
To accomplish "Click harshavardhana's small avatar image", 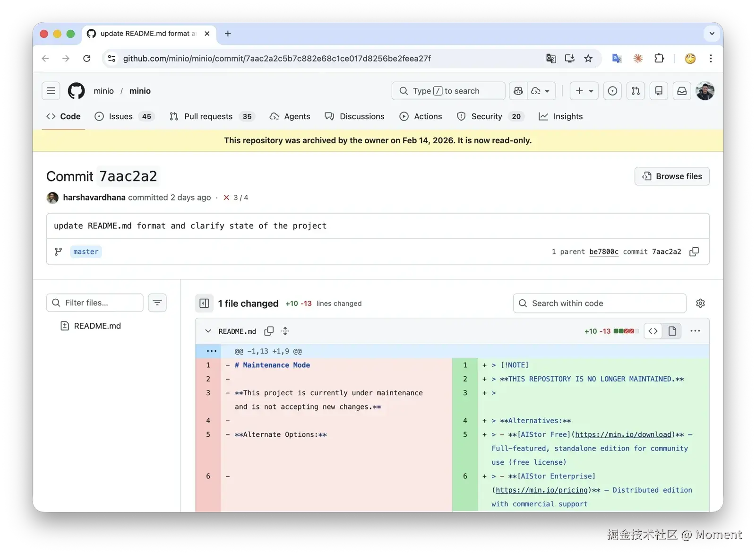I will (x=52, y=198).
